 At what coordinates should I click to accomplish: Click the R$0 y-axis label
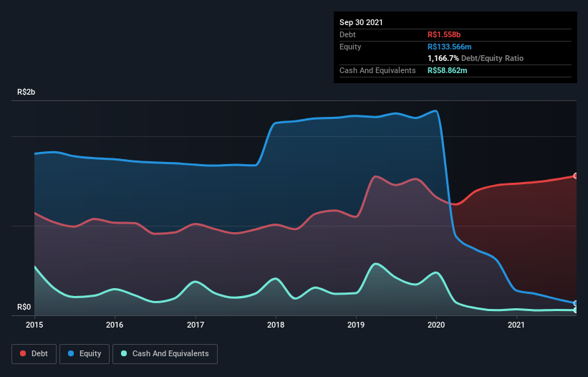[24, 307]
